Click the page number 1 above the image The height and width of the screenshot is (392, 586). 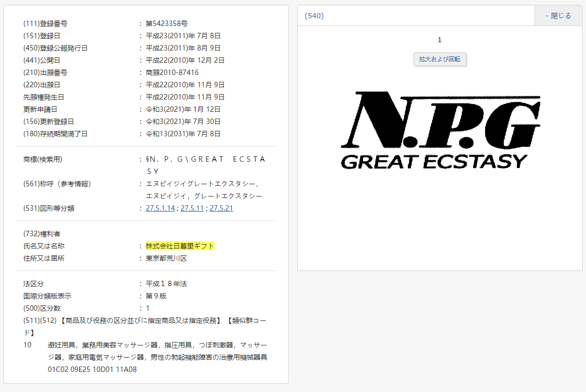point(439,40)
